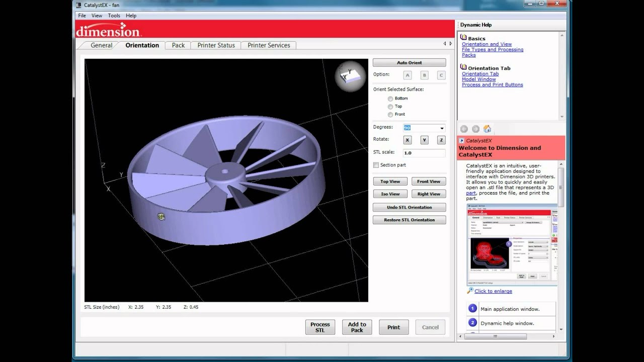644x362 pixels.
Task: Click the help text vertical scrollbar thumb
Action: 561,188
